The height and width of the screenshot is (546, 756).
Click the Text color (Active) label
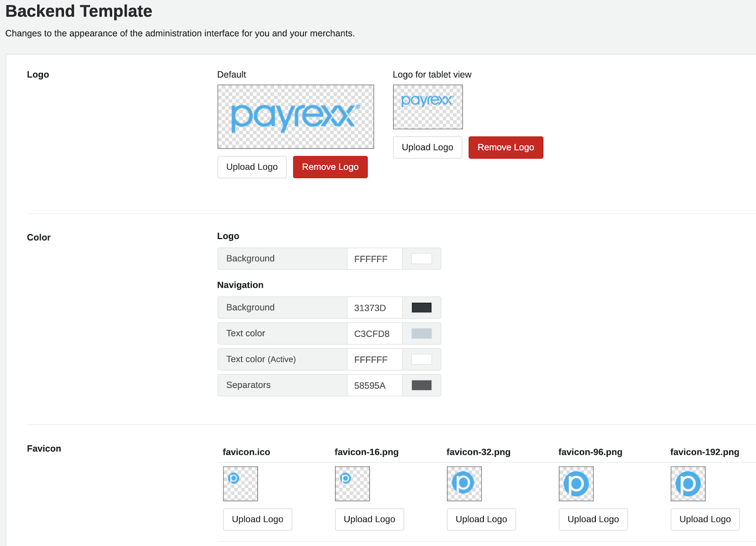click(x=261, y=359)
